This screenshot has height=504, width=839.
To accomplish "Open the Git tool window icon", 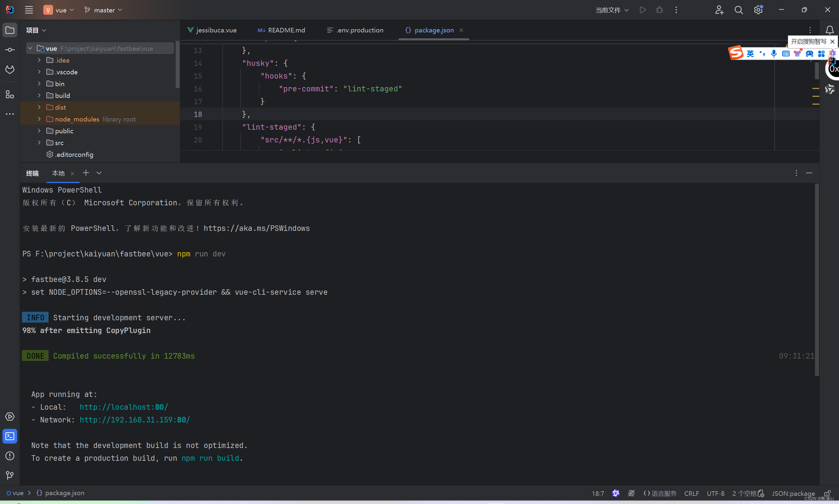I will click(10, 475).
